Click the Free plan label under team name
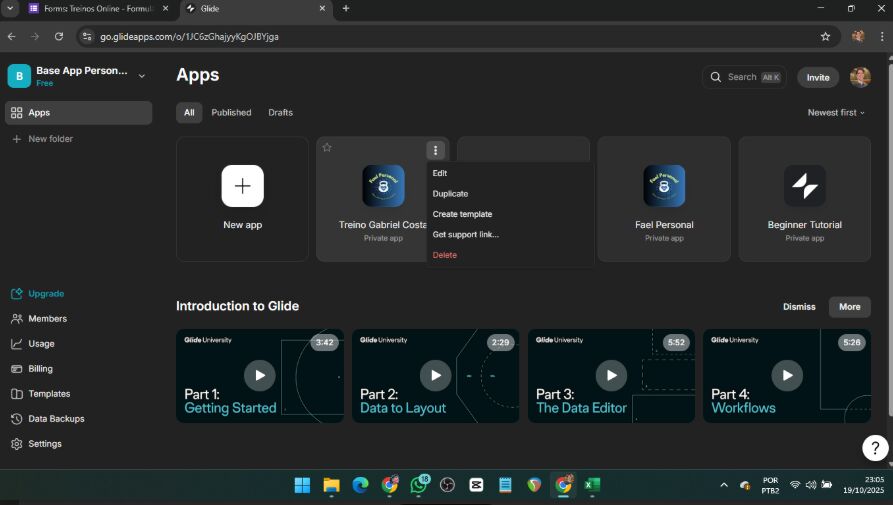The height and width of the screenshot is (505, 893). [x=44, y=83]
